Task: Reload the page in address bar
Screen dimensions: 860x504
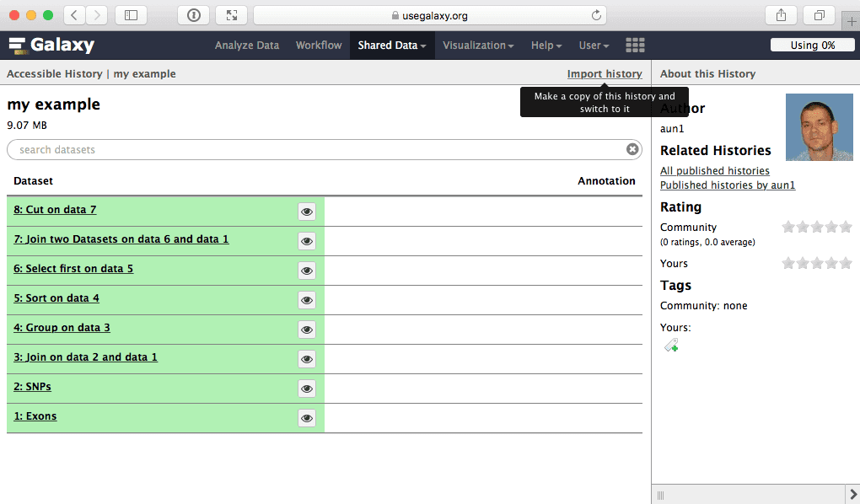Action: [x=597, y=15]
